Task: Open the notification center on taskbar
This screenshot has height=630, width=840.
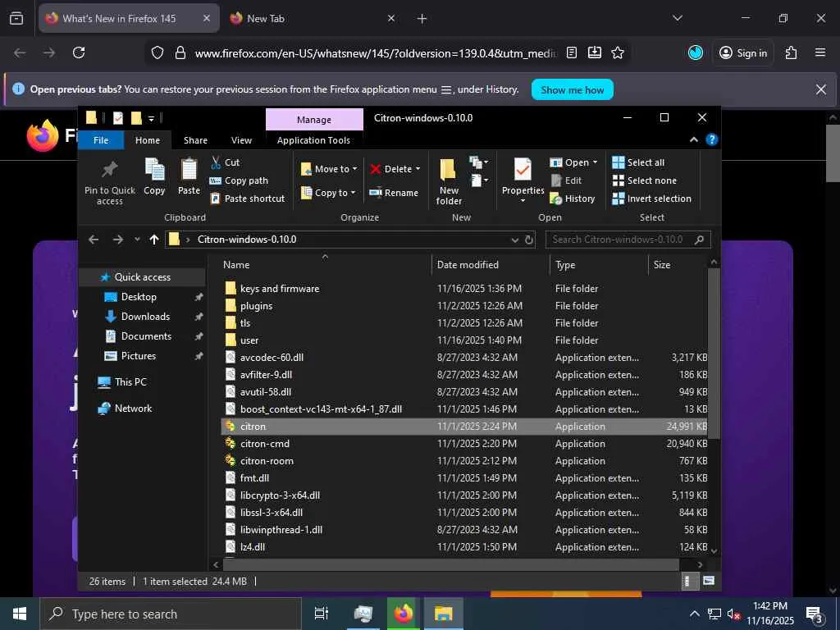Action: tap(814, 614)
